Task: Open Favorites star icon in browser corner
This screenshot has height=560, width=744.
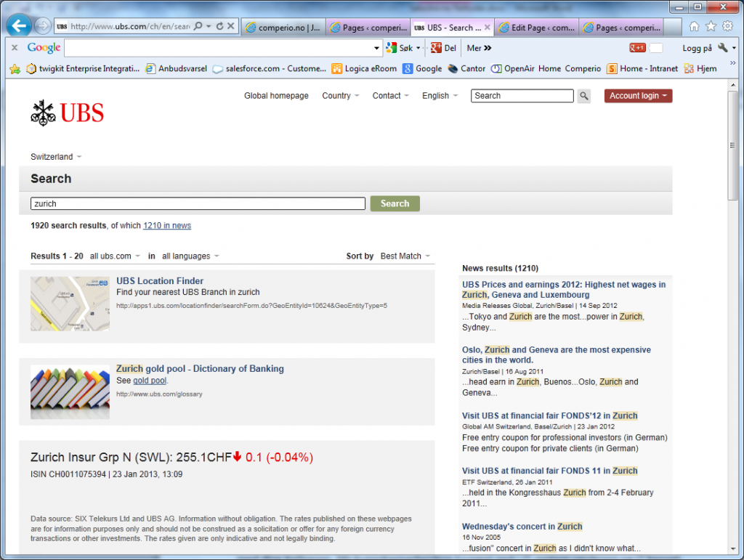Action: tap(711, 27)
